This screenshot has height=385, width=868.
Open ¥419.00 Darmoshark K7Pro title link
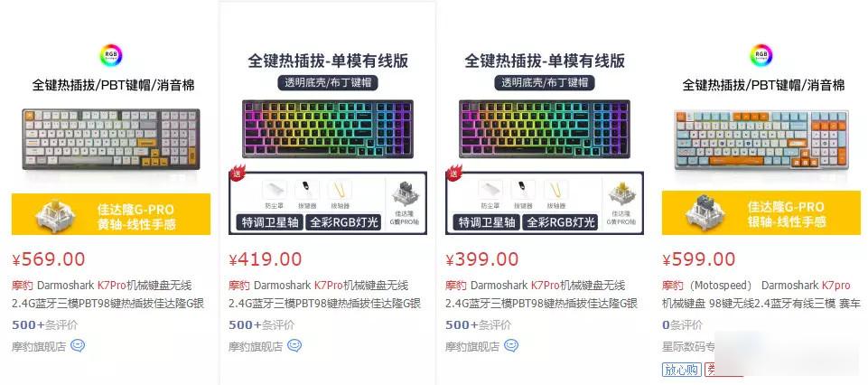click(x=325, y=294)
